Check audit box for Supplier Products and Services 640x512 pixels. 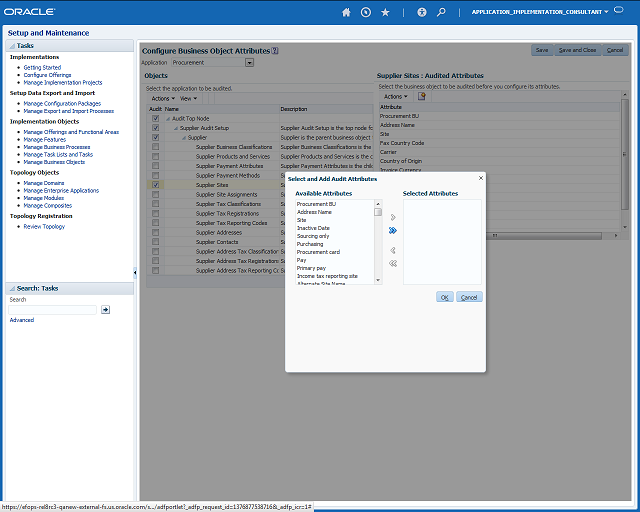click(156, 156)
